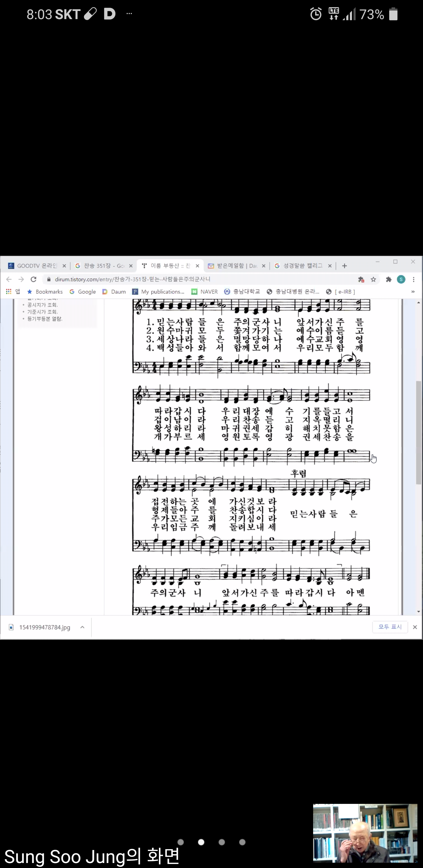
Task: Open the extensions puzzle icon
Action: [389, 279]
